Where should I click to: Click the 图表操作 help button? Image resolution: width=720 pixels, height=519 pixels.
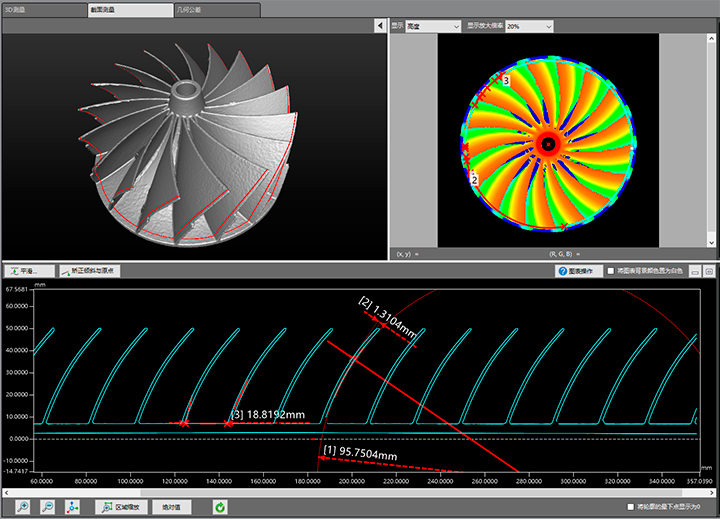pyautogui.click(x=577, y=270)
